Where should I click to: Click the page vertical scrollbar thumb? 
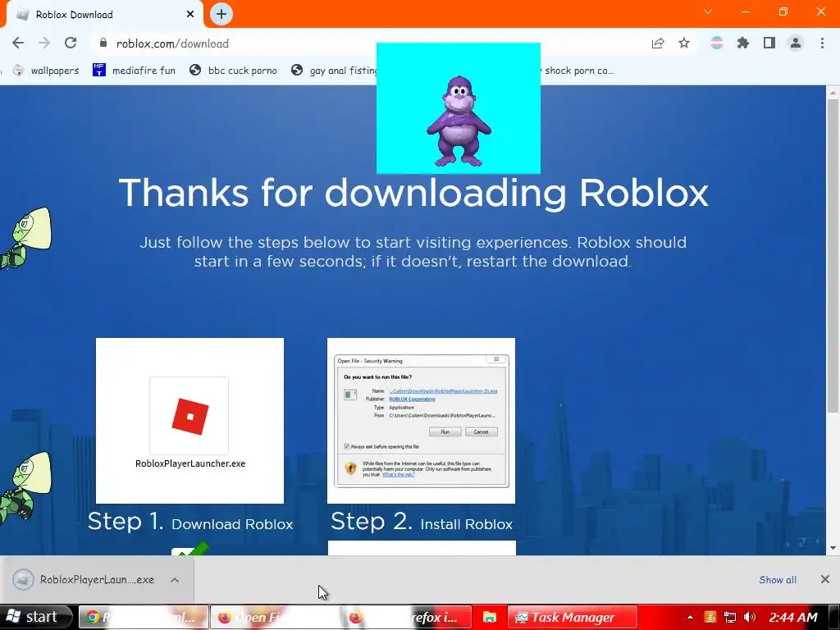pos(833,256)
